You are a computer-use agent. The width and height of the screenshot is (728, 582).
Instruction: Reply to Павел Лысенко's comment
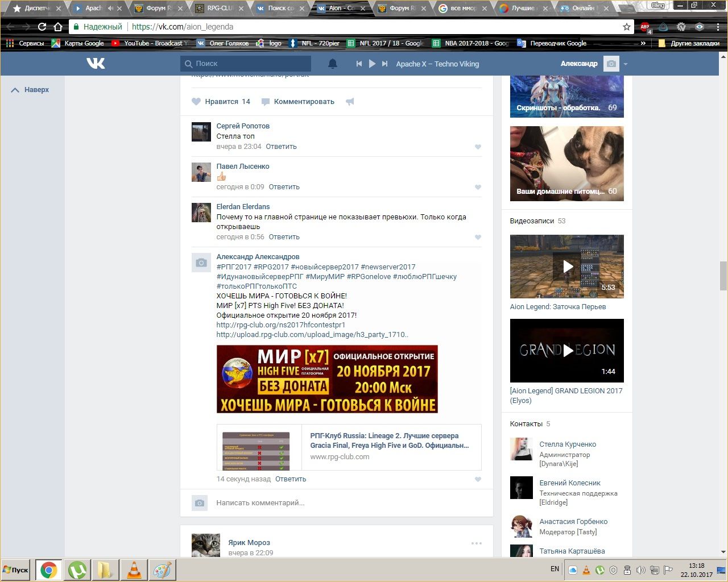[x=284, y=187]
